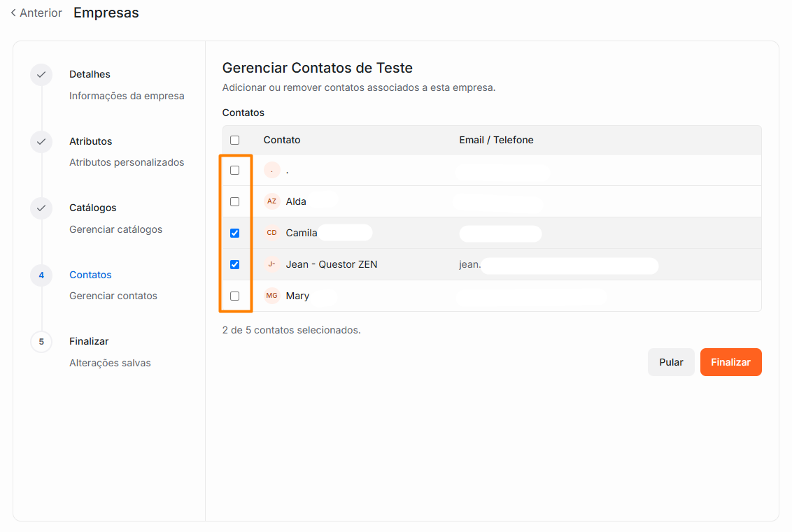Click '2 de 5 contatos selecionados.' text

292,330
